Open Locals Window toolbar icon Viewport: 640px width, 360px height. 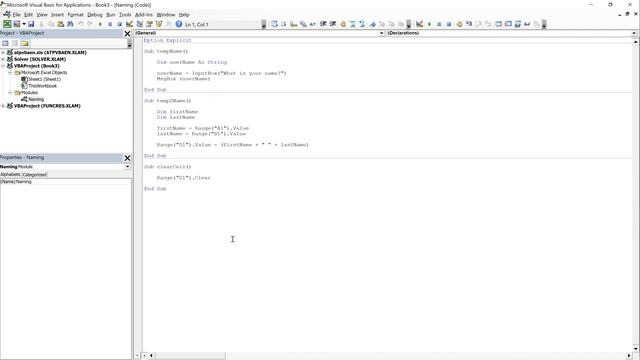point(498,24)
